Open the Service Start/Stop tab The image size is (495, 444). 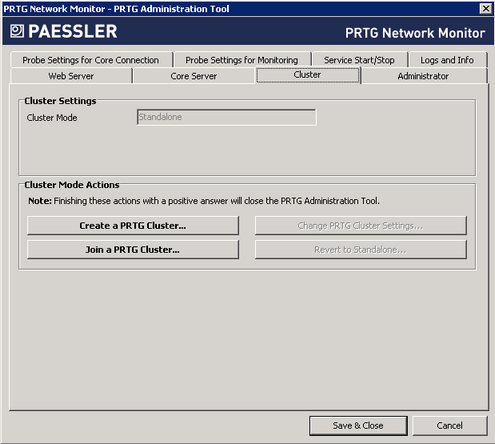point(359,60)
